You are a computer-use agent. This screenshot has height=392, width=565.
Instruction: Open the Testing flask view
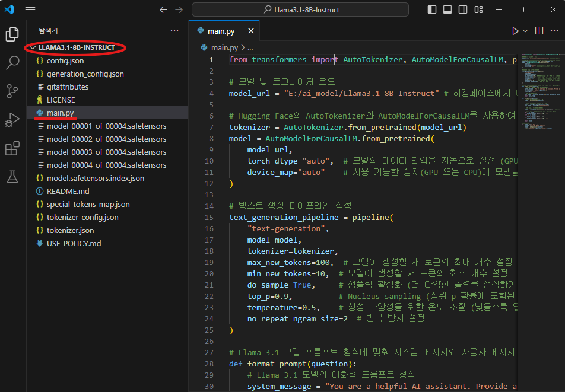click(12, 177)
